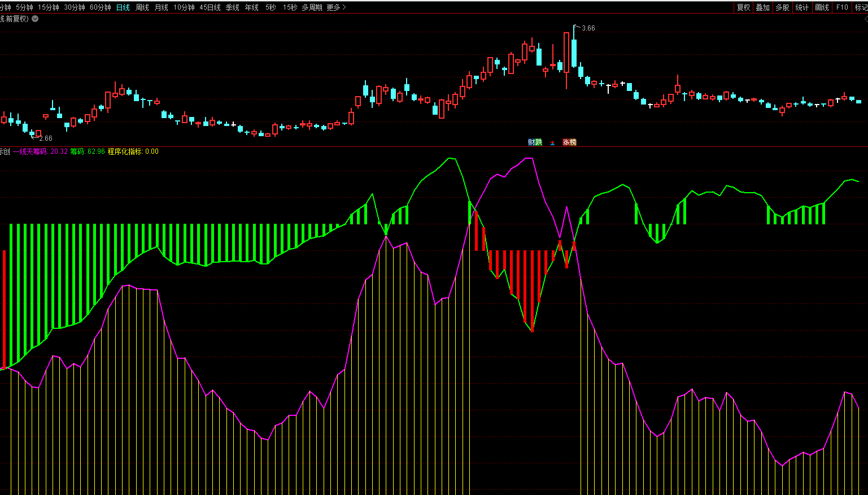Select the 程序化指标 indicator label
The height and width of the screenshot is (495, 868).
(x=125, y=151)
